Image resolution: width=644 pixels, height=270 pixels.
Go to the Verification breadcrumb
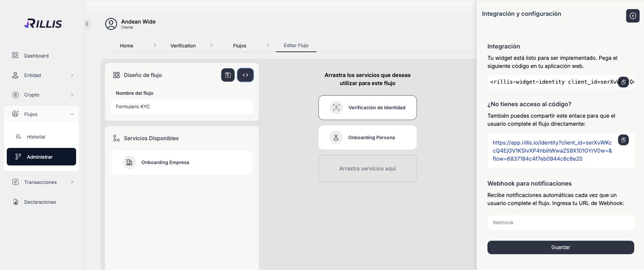click(x=183, y=46)
